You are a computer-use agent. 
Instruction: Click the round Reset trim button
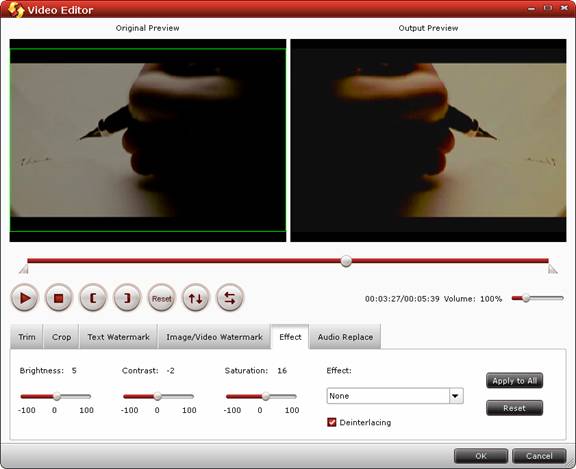[162, 298]
